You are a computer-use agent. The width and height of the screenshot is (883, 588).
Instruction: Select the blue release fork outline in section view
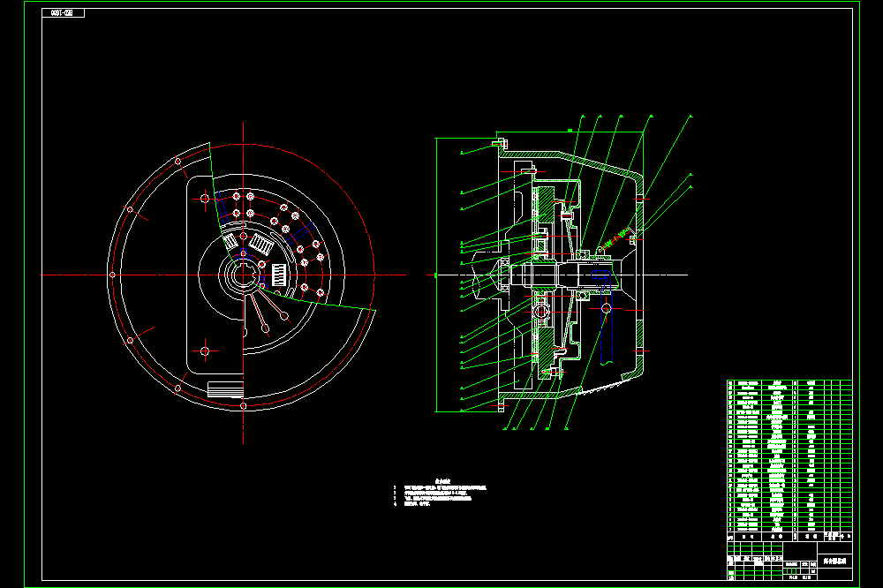(x=604, y=316)
